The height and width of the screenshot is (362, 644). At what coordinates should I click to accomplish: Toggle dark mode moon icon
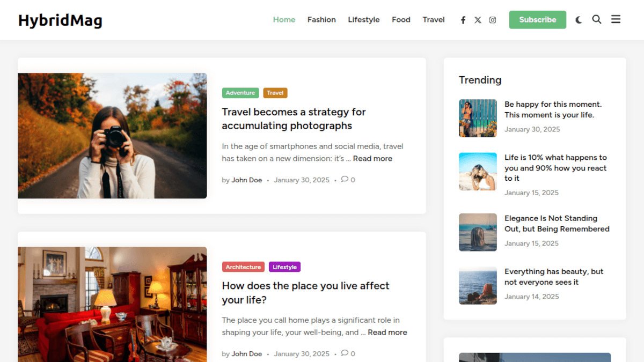click(x=579, y=20)
